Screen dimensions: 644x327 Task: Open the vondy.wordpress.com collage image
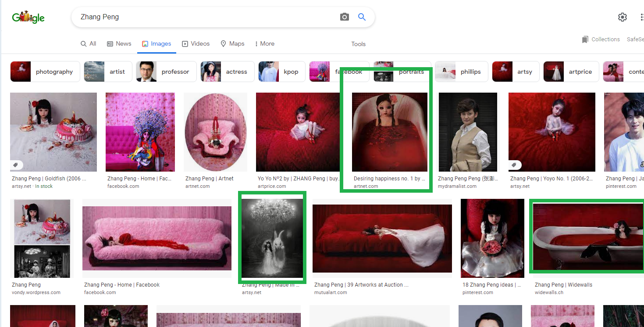[42, 238]
